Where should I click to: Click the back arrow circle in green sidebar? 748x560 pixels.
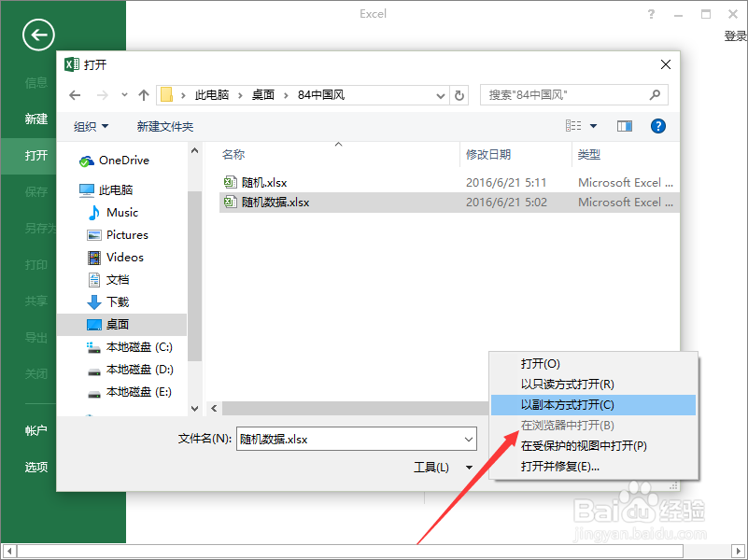click(x=37, y=35)
